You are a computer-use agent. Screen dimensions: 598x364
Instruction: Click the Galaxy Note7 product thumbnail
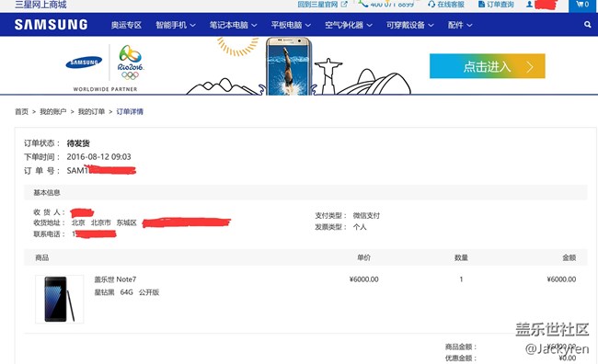coord(60,300)
